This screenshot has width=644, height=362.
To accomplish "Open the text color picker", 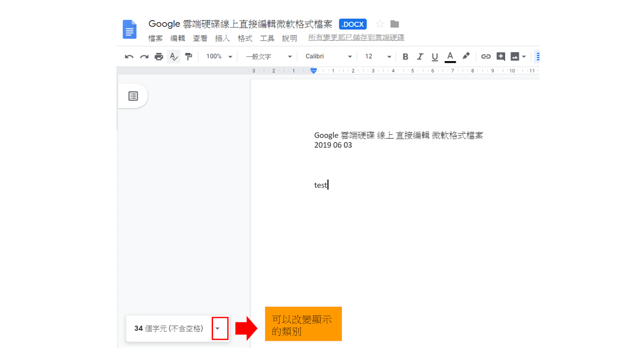I will [450, 57].
